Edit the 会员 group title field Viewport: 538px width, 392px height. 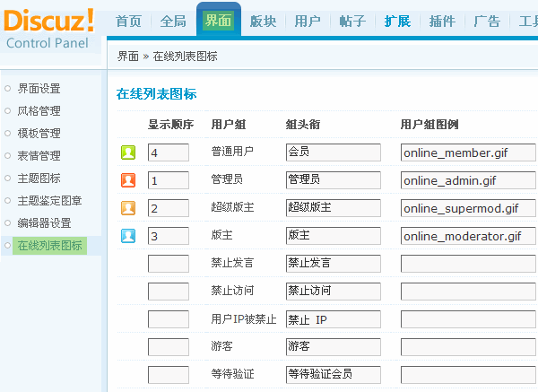tap(334, 152)
